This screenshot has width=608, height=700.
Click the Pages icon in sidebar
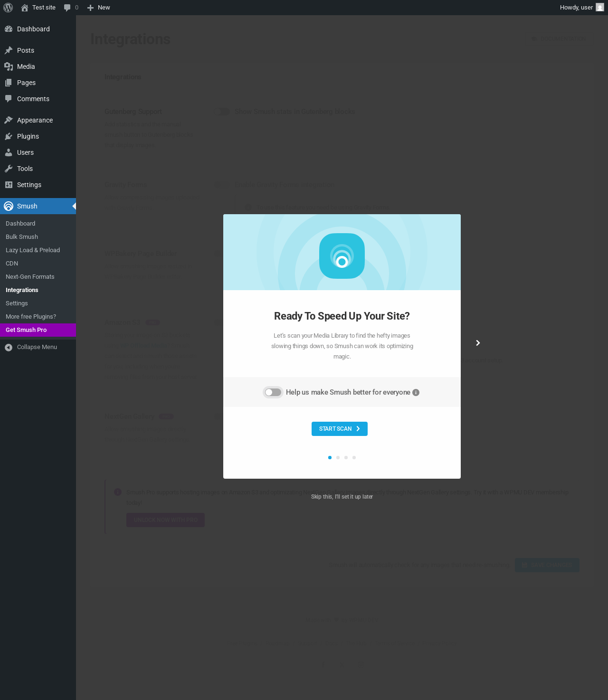click(9, 83)
